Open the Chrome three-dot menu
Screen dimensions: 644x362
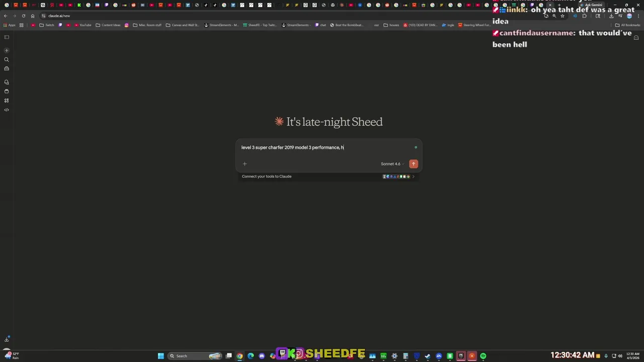(x=638, y=16)
